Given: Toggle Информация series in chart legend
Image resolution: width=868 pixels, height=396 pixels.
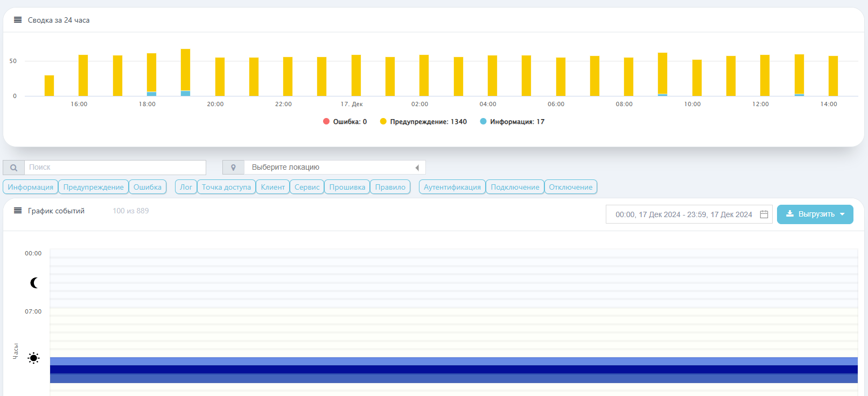Looking at the screenshot, I should pyautogui.click(x=512, y=122).
